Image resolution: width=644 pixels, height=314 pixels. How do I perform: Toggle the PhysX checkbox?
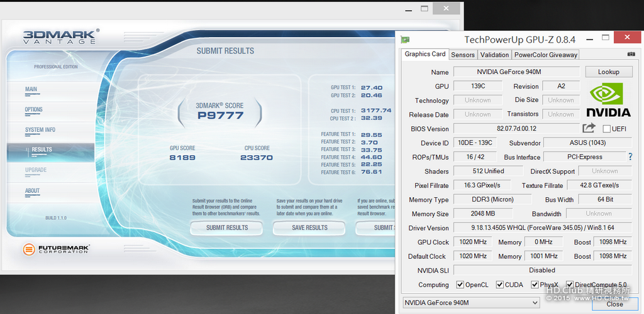535,284
